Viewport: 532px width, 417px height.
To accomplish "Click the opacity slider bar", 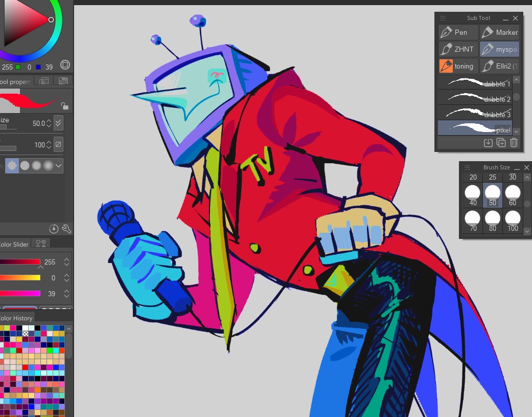I will point(8,148).
